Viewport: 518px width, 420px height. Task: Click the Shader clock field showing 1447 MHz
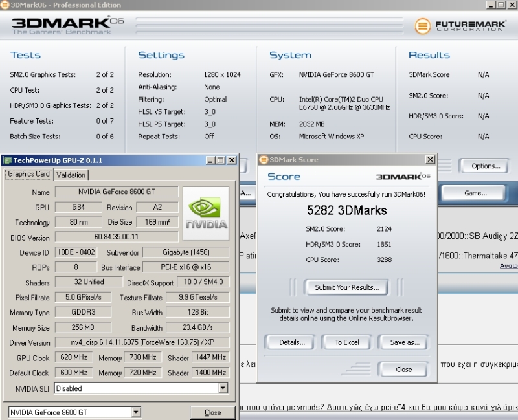(210, 357)
